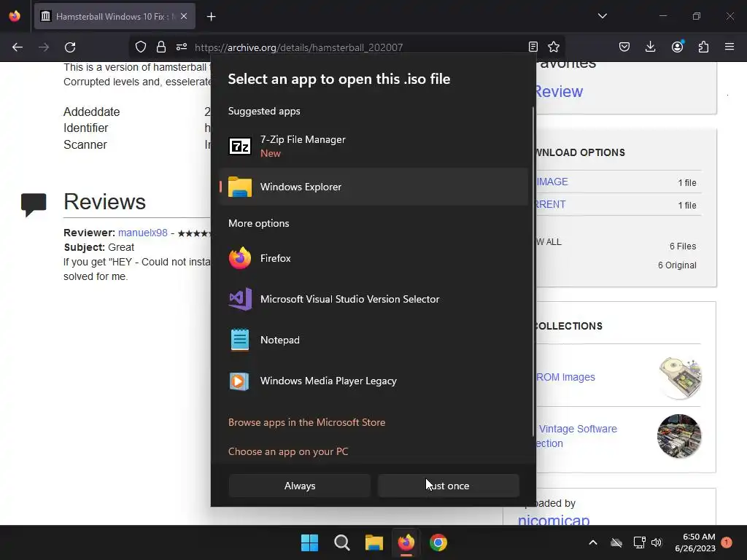Image resolution: width=747 pixels, height=560 pixels.
Task: Open the Vintage Software collection link
Action: pos(576,436)
